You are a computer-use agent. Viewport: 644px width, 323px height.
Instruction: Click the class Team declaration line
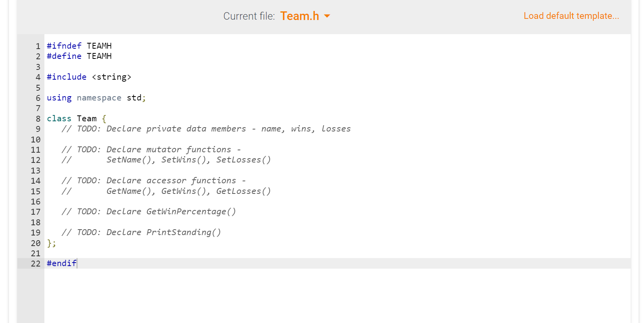(x=77, y=119)
